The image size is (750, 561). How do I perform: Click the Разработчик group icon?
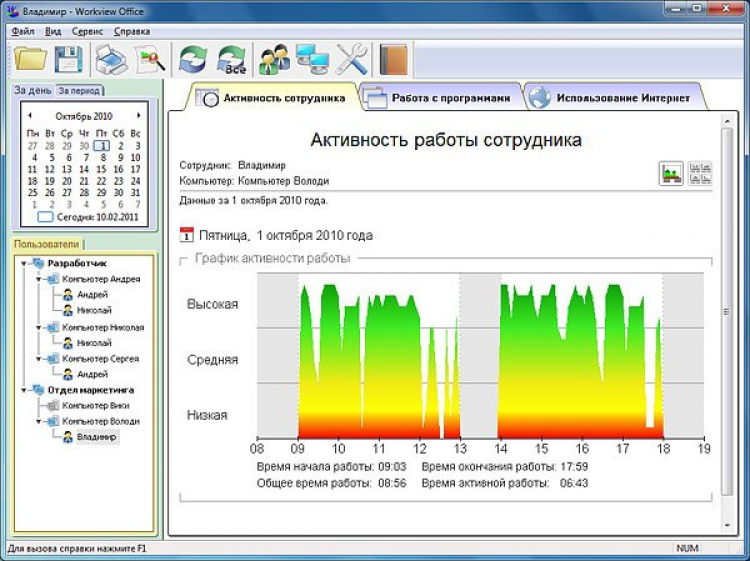[38, 263]
